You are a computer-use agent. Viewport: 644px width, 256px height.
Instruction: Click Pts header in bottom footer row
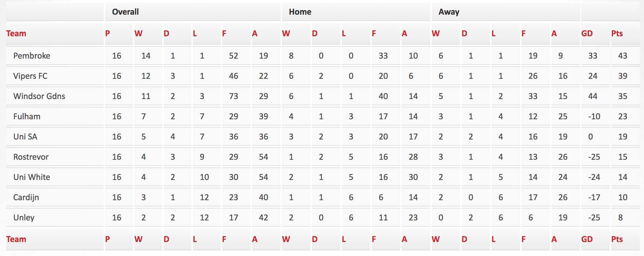pyautogui.click(x=617, y=239)
